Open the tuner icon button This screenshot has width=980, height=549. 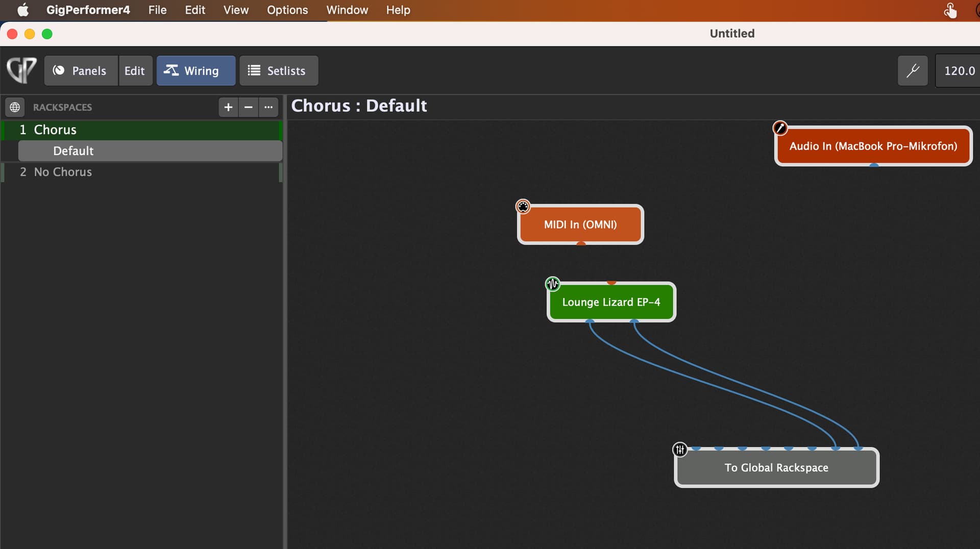point(913,71)
